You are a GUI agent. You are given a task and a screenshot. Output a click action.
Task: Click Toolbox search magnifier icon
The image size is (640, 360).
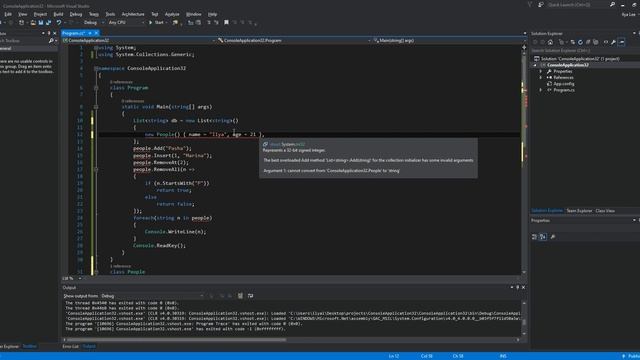pyautogui.click(x=51, y=41)
